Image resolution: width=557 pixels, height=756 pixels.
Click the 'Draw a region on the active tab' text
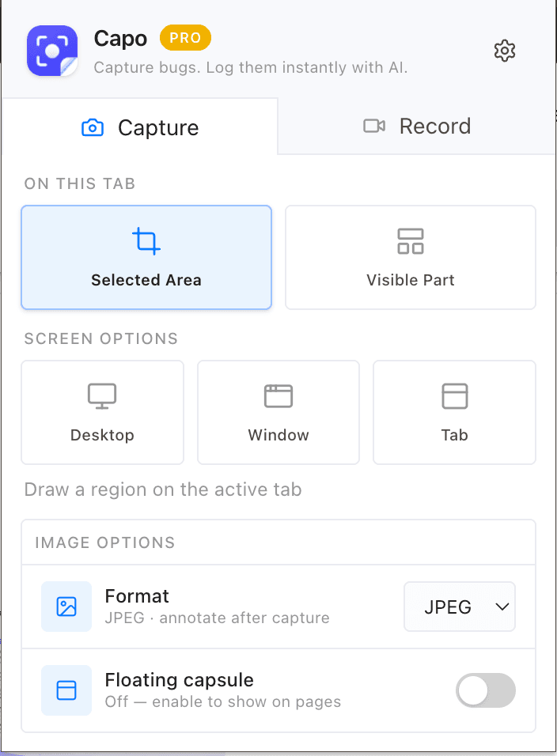(x=163, y=490)
